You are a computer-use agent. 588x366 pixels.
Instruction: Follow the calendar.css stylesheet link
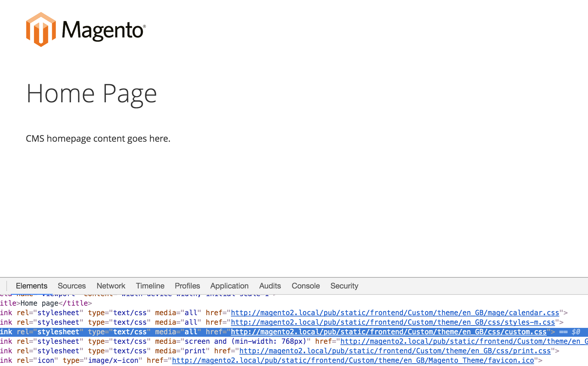click(395, 313)
